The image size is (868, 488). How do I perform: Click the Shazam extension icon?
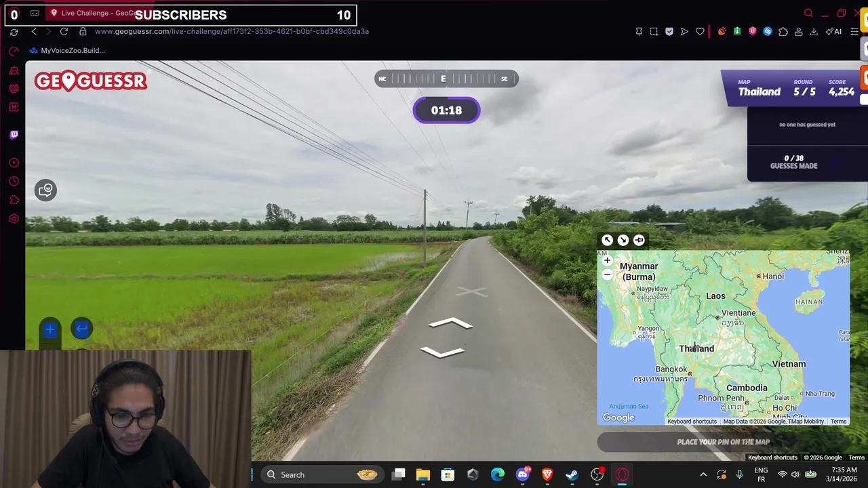click(x=768, y=31)
